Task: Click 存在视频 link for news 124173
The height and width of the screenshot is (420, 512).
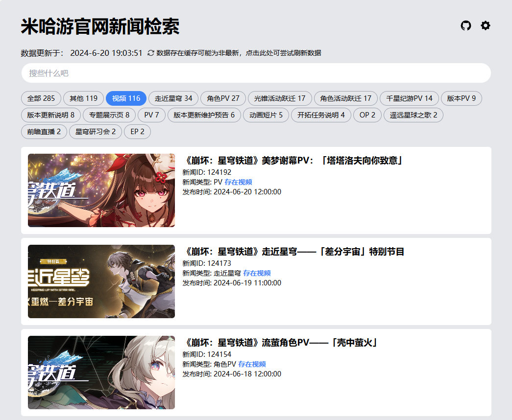Action: (257, 273)
